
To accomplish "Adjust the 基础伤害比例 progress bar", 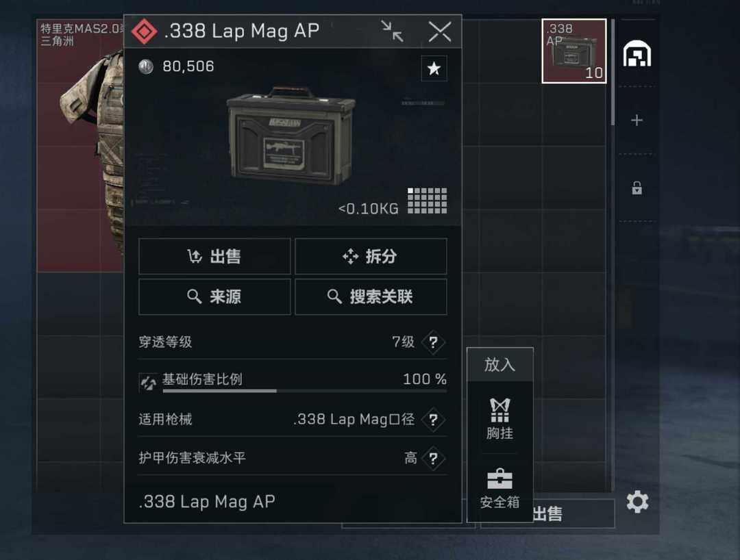I will coord(304,391).
